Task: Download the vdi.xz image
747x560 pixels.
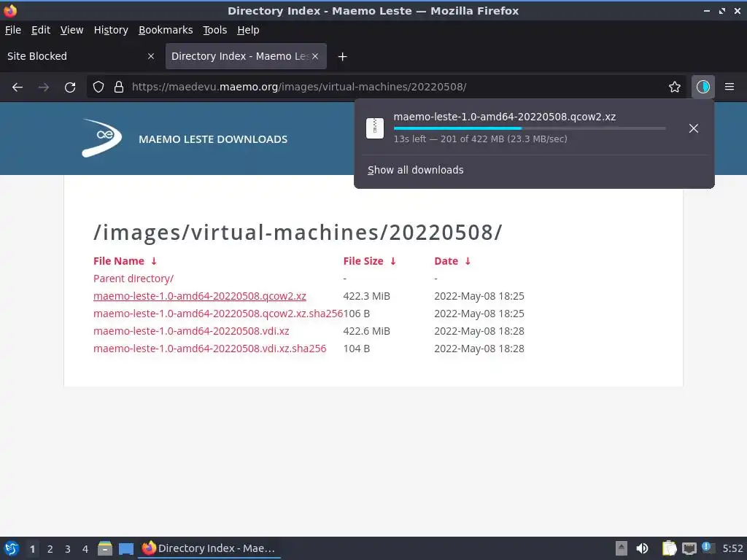Action: click(x=191, y=331)
